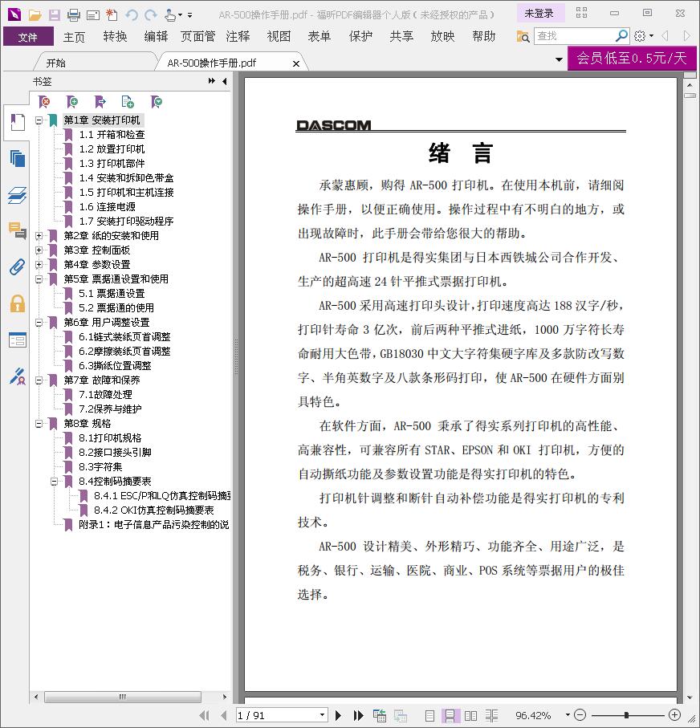Open the 保护 ribbon tab
The height and width of the screenshot is (728, 700).
click(x=361, y=37)
